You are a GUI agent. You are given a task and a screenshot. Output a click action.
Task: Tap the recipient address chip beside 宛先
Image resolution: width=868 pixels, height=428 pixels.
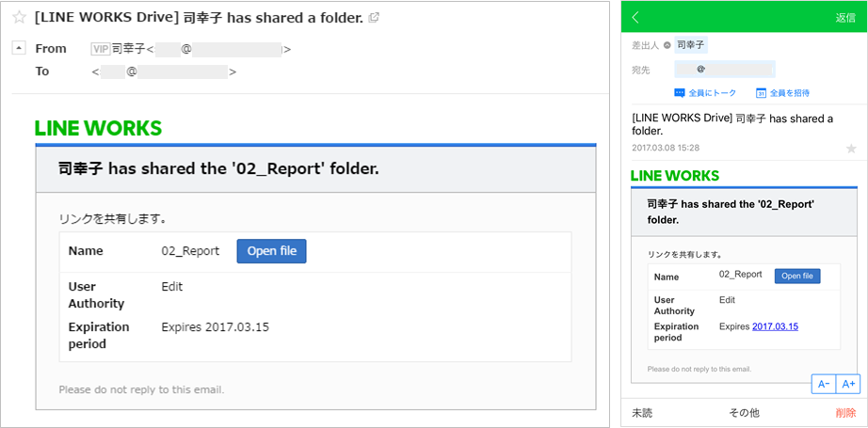tap(724, 69)
